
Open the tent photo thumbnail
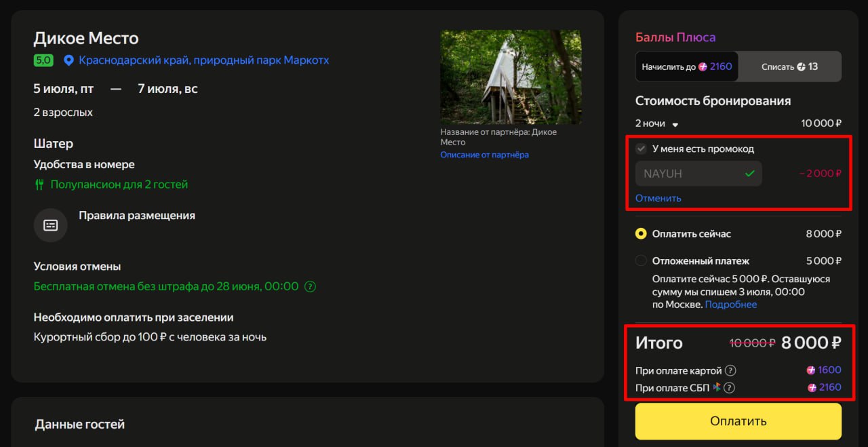pos(511,77)
